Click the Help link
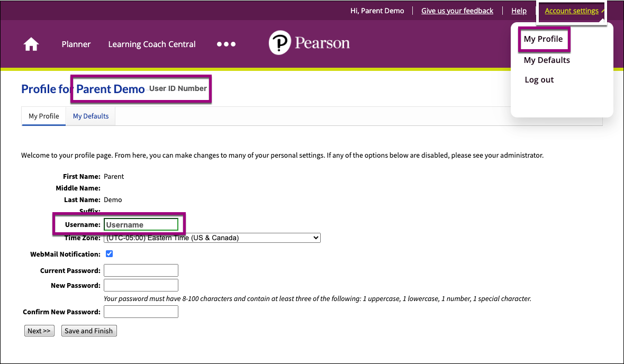Image resolution: width=624 pixels, height=364 pixels. 519,10
